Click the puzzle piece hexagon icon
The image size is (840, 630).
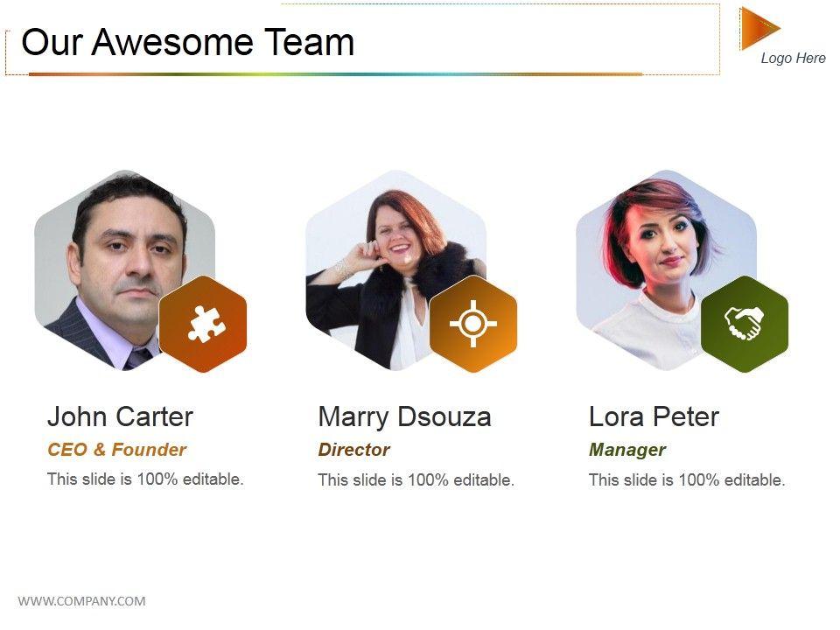point(203,324)
